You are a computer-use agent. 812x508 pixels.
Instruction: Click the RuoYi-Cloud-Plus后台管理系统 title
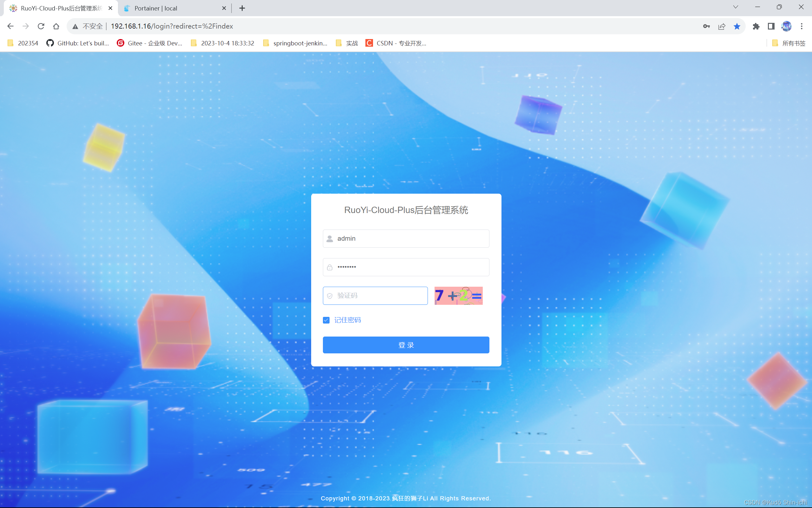click(x=406, y=210)
